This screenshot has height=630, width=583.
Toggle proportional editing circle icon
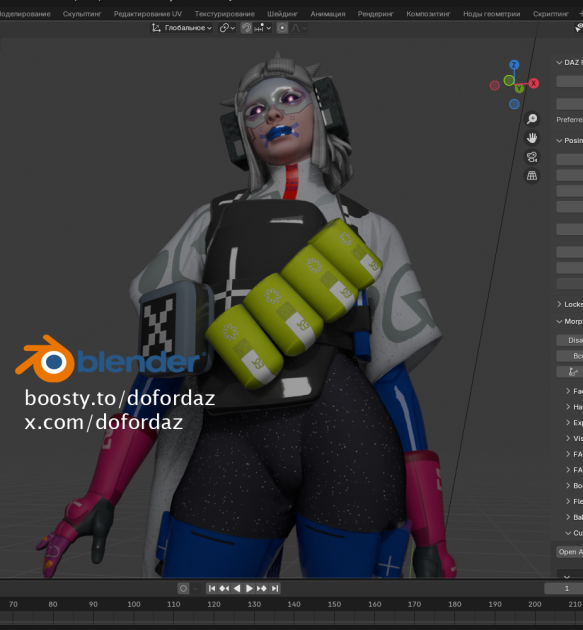[282, 28]
